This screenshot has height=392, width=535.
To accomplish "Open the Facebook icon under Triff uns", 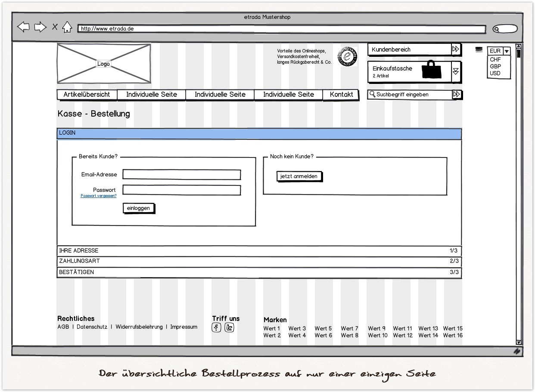I will point(216,327).
